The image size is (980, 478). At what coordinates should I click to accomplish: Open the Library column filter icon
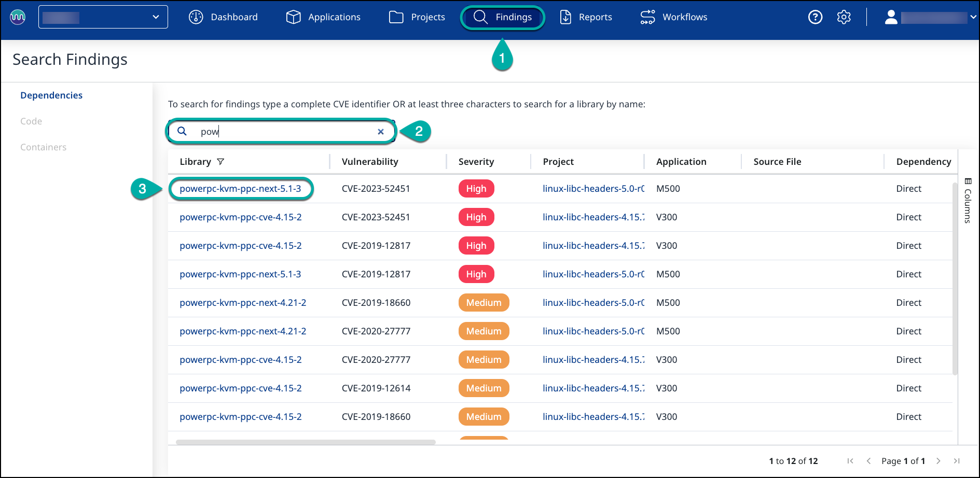coord(220,162)
